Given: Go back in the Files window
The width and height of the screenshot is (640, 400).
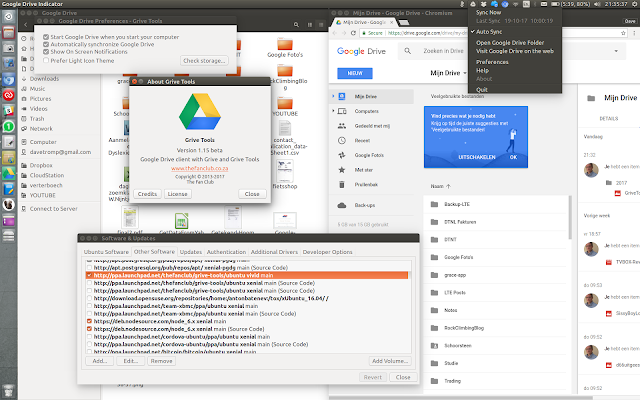Looking at the screenshot, I should [26, 25].
